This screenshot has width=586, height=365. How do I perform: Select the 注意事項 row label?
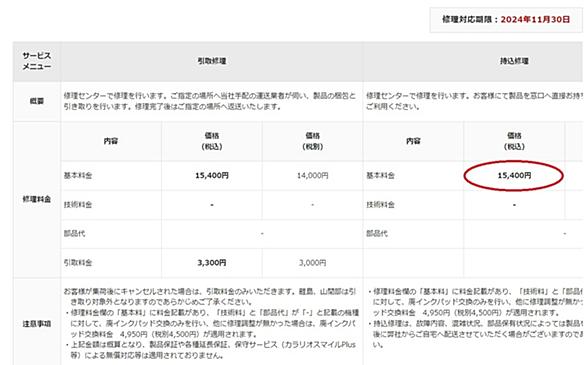point(37,324)
